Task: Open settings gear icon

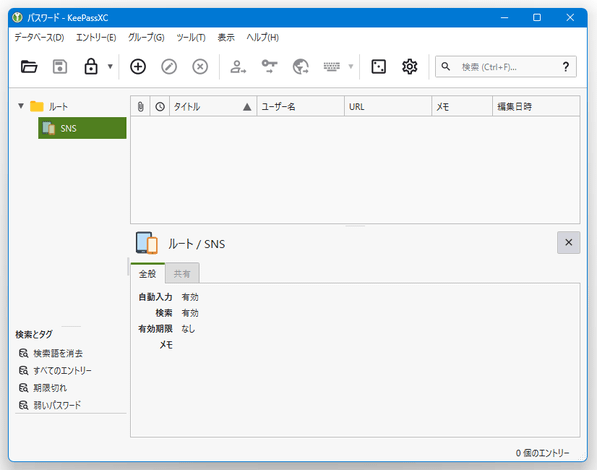Action: pos(410,67)
